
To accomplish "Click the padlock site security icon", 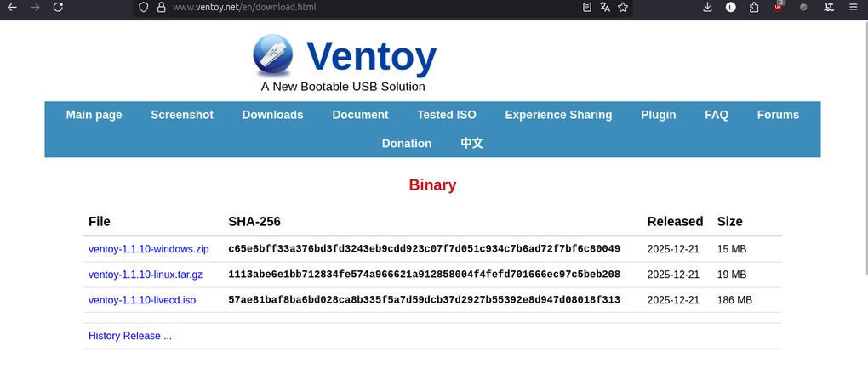I will coord(161,7).
